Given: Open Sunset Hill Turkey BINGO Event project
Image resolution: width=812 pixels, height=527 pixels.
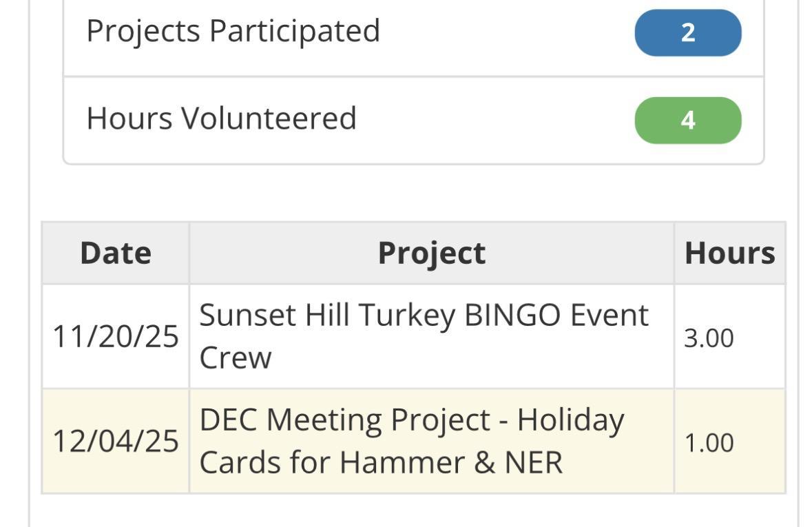Looking at the screenshot, I should tap(424, 316).
